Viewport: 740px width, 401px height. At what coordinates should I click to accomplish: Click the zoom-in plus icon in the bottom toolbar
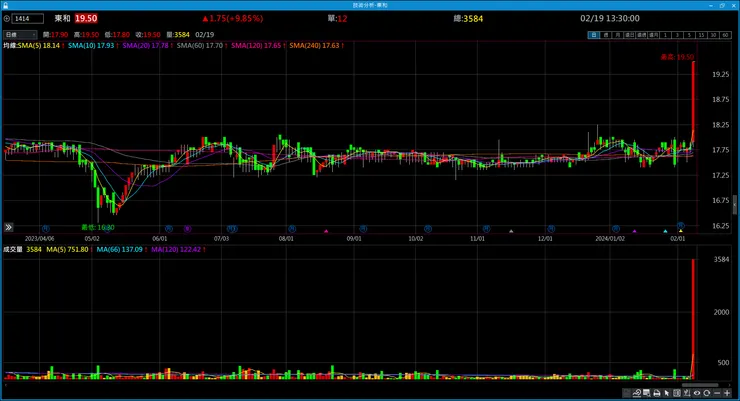pyautogui.click(x=727, y=393)
